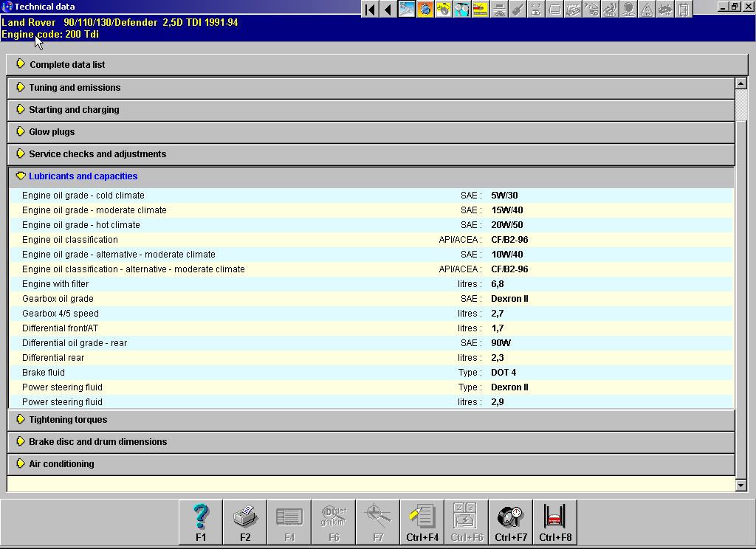The height and width of the screenshot is (549, 756).
Task: Go back using the single left arrow
Action: click(x=388, y=9)
